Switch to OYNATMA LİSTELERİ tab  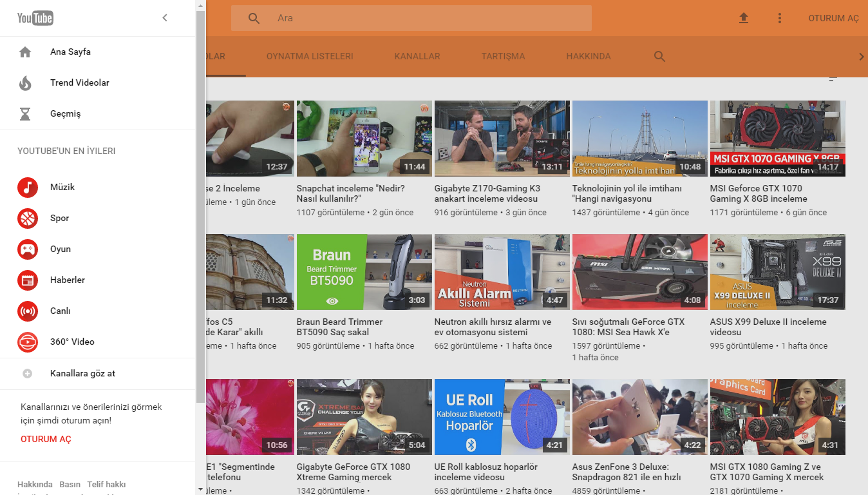coord(310,57)
